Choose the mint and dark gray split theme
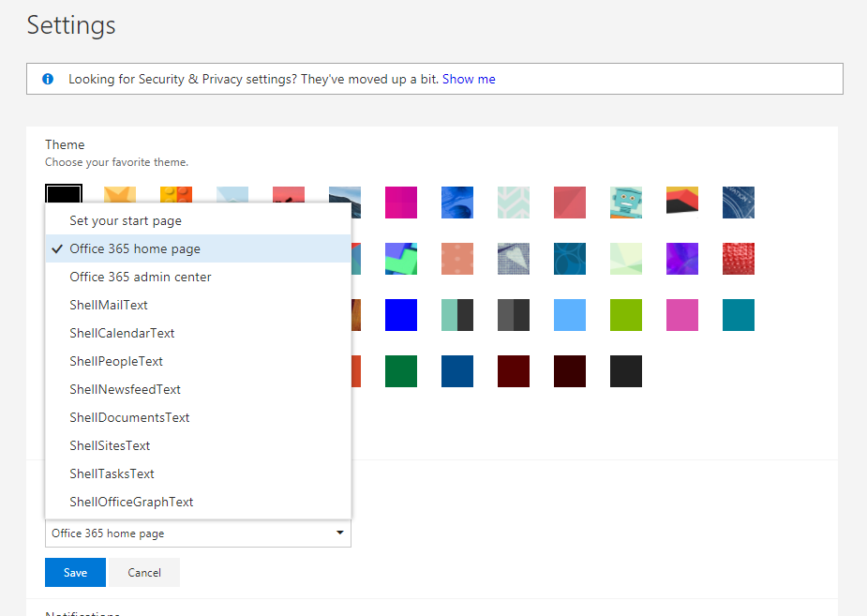 click(x=457, y=315)
